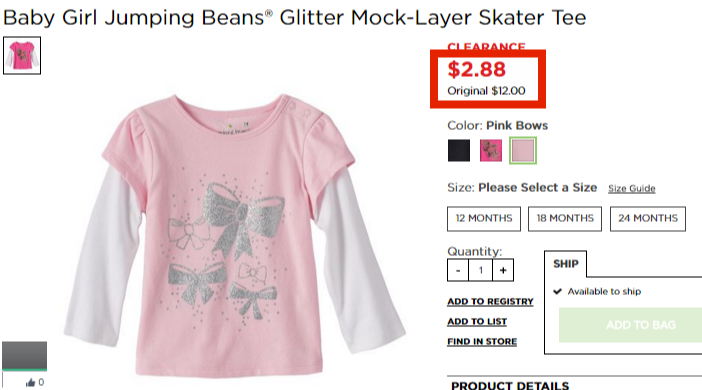Pick the light Pink Bows swatch
Screen dimensions: 702x390
[x=523, y=150]
